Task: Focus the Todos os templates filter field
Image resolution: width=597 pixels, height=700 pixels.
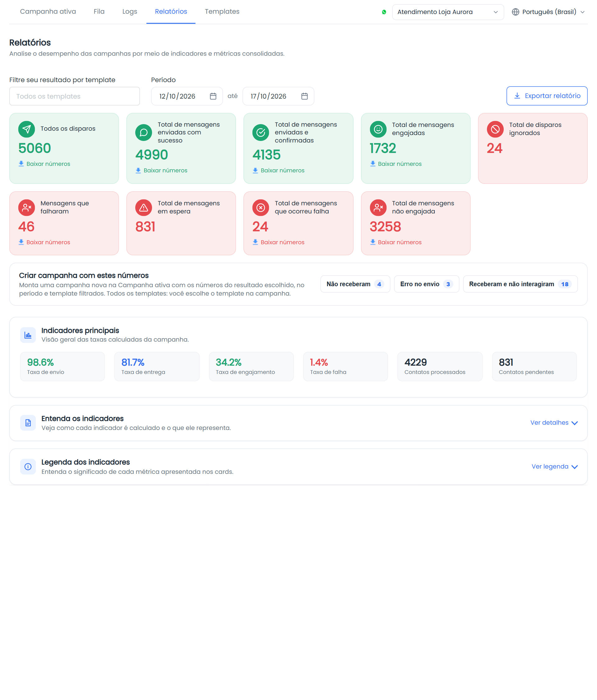Action: point(75,96)
